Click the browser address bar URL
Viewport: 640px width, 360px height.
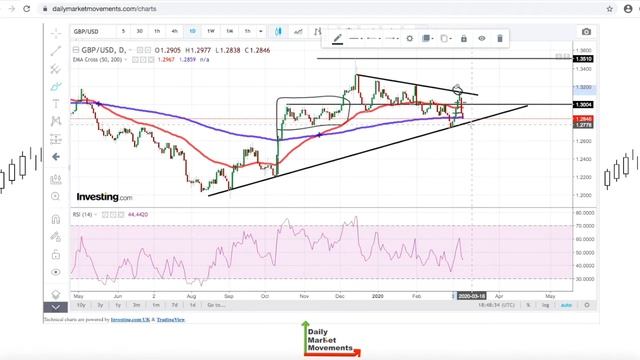(x=104, y=9)
